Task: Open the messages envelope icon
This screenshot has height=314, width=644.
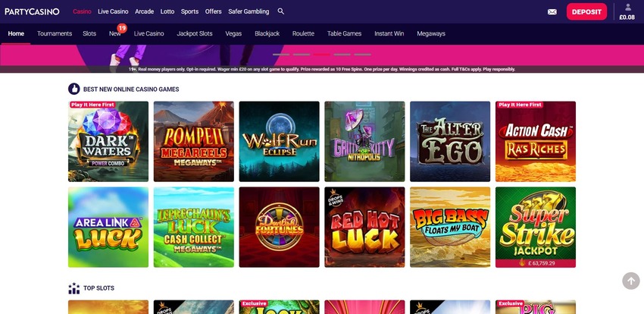Action: (x=552, y=12)
